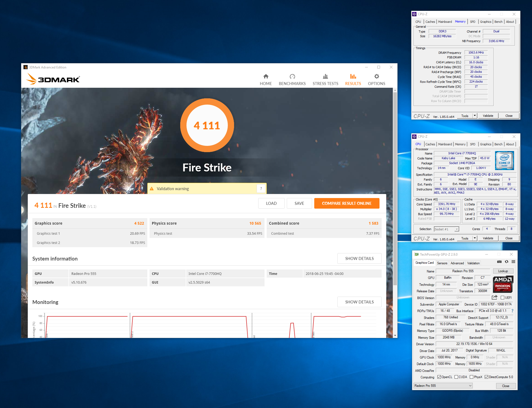Click the 3DMark vertical scrollbar thumb
The height and width of the screenshot is (408, 532).
pos(395,189)
